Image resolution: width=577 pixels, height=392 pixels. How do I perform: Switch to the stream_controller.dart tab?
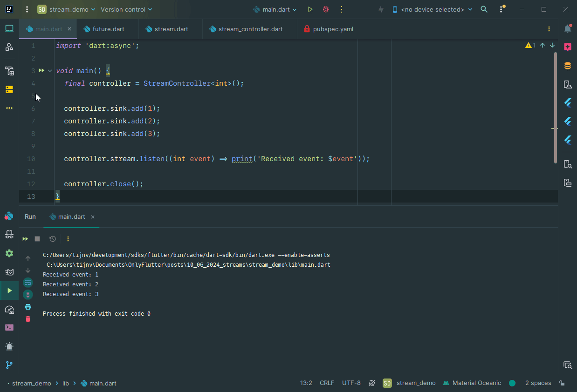pyautogui.click(x=248, y=29)
